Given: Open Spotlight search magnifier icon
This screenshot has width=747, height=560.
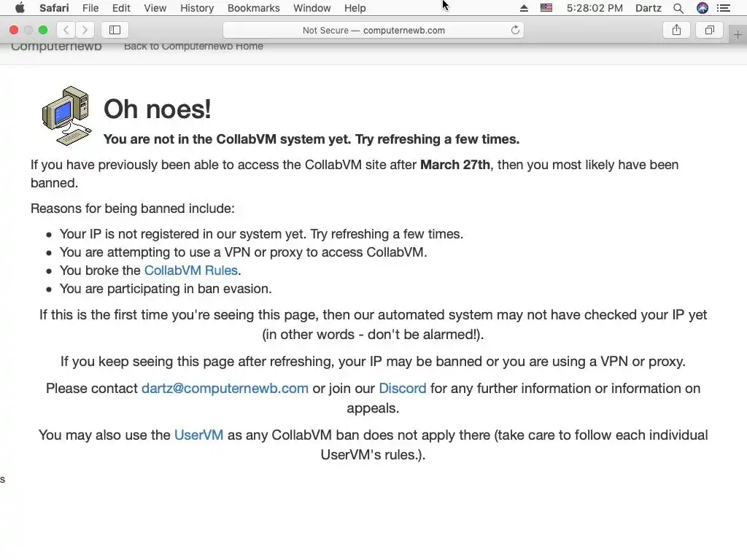Looking at the screenshot, I should tap(678, 8).
